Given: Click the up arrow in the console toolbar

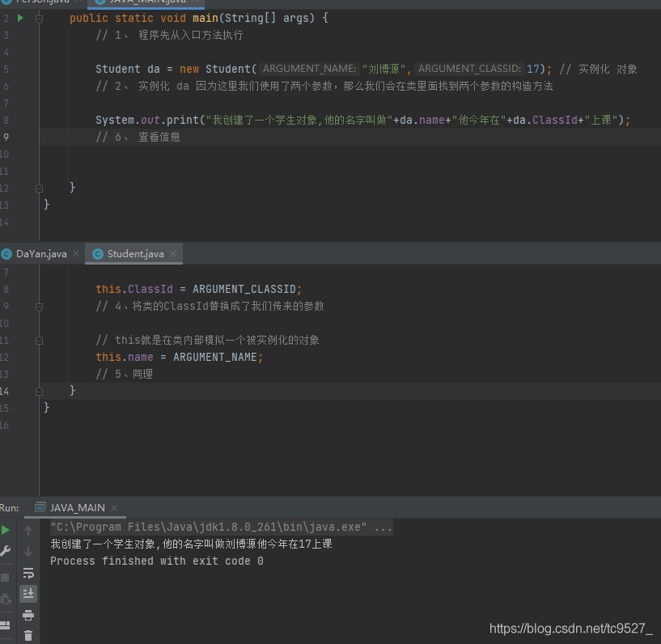Looking at the screenshot, I should (28, 531).
